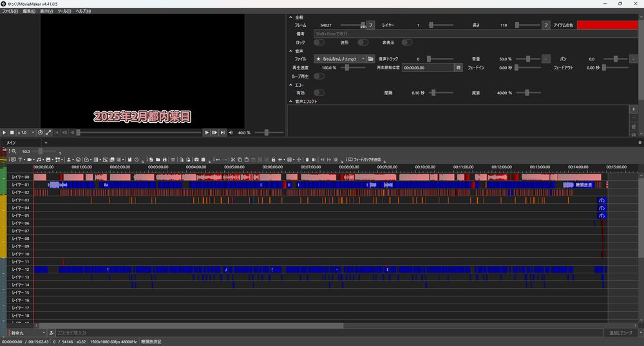644x346 pixels.
Task: Copy the selected item
Action: (240, 159)
